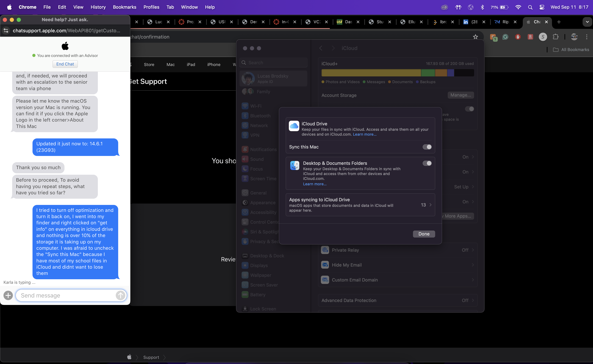593x364 pixels.
Task: Click Done in the iCloud Drive dialog
Action: 424,234
